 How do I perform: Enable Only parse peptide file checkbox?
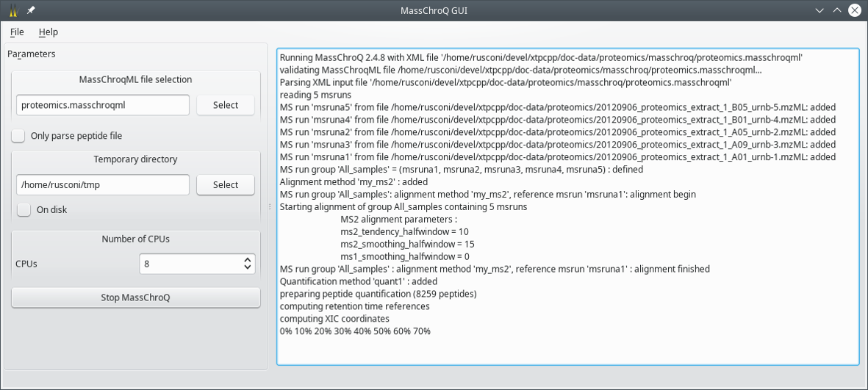tap(18, 136)
